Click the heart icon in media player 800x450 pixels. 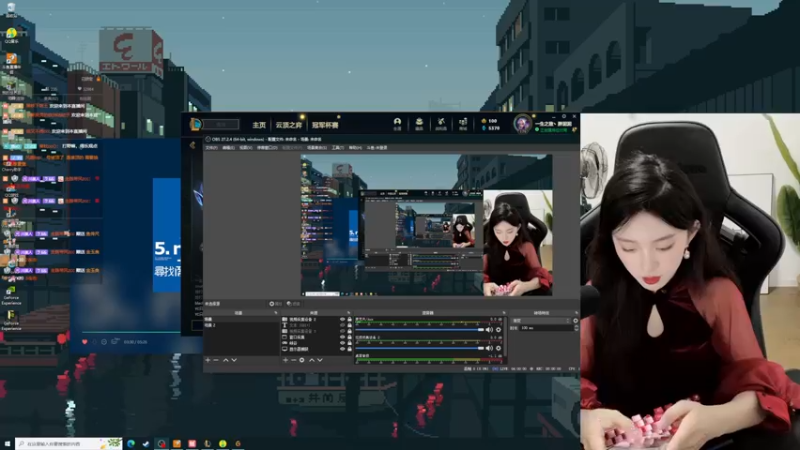85,341
